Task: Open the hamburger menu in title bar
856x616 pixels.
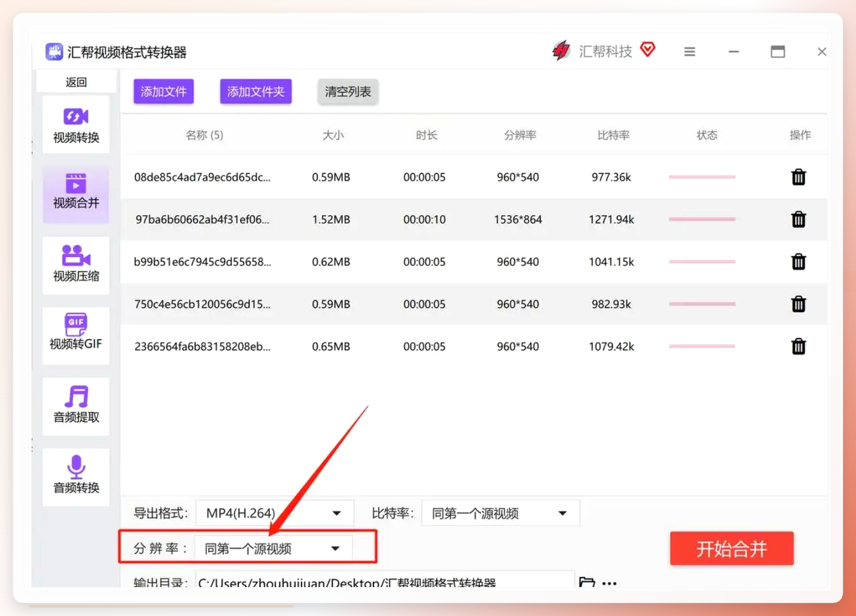Action: 690,52
